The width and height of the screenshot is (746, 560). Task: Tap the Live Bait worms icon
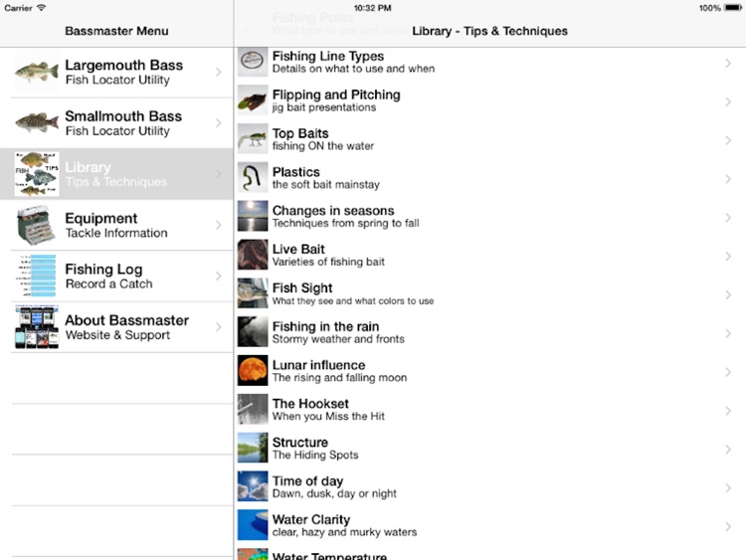click(253, 255)
